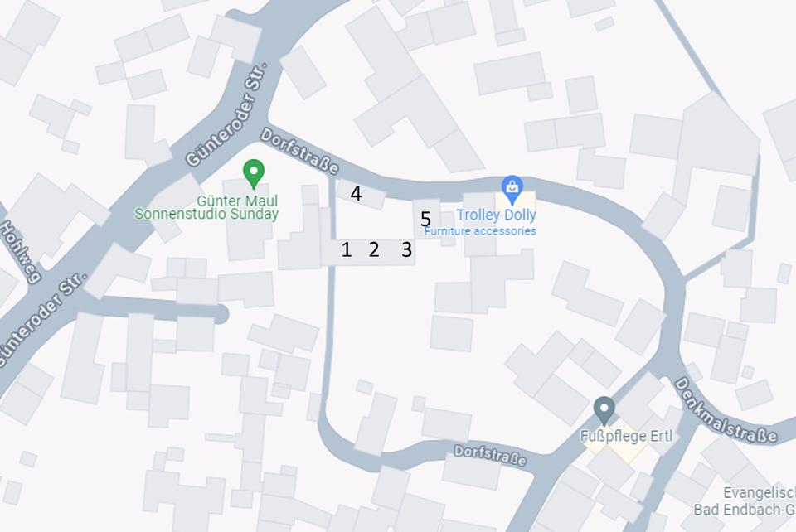
Task: Click the blue Trolley Dolly shopping pin
Action: click(512, 191)
